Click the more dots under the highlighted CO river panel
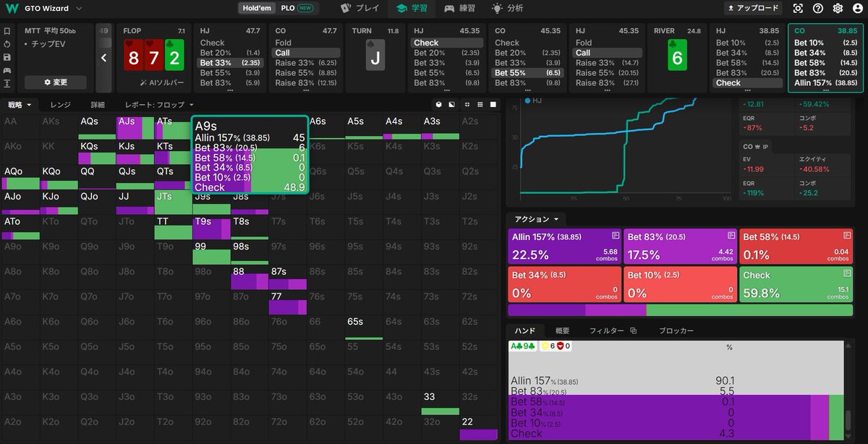 825,90
